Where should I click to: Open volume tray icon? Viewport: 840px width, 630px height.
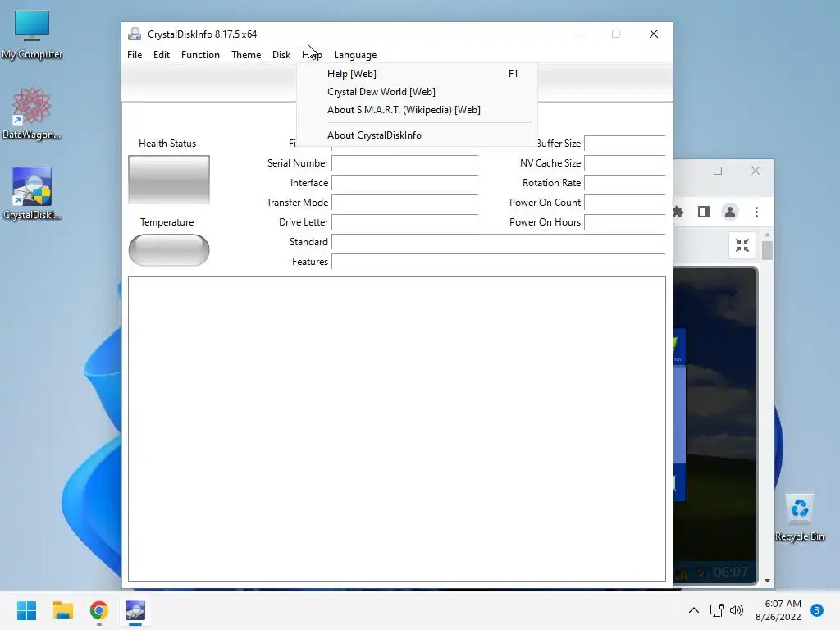(737, 610)
